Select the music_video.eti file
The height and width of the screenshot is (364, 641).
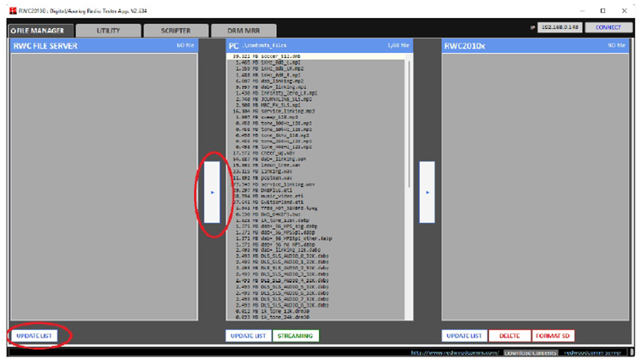point(315,196)
